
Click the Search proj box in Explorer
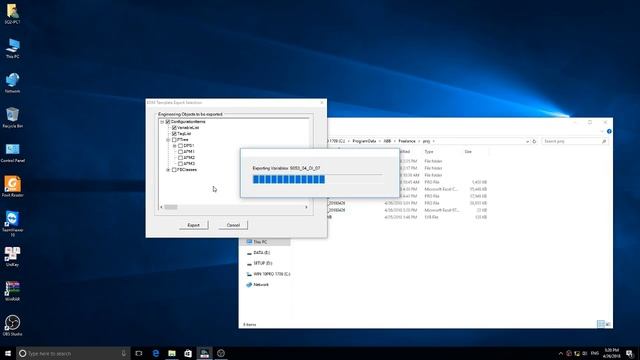coord(574,141)
